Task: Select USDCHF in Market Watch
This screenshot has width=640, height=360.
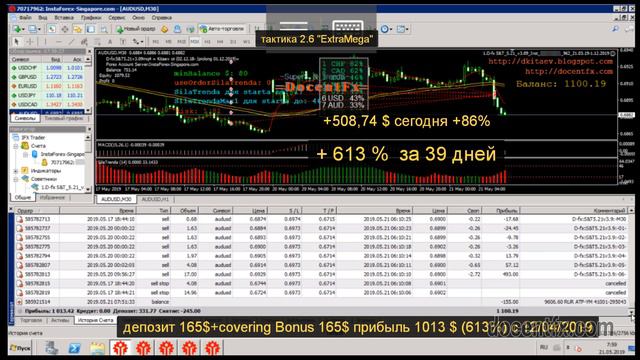Action: click(x=47, y=68)
